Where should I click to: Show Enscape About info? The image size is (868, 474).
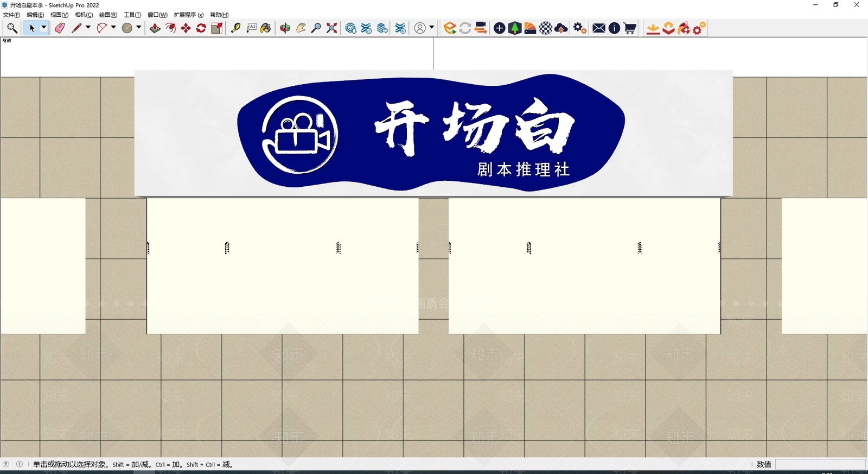click(614, 28)
